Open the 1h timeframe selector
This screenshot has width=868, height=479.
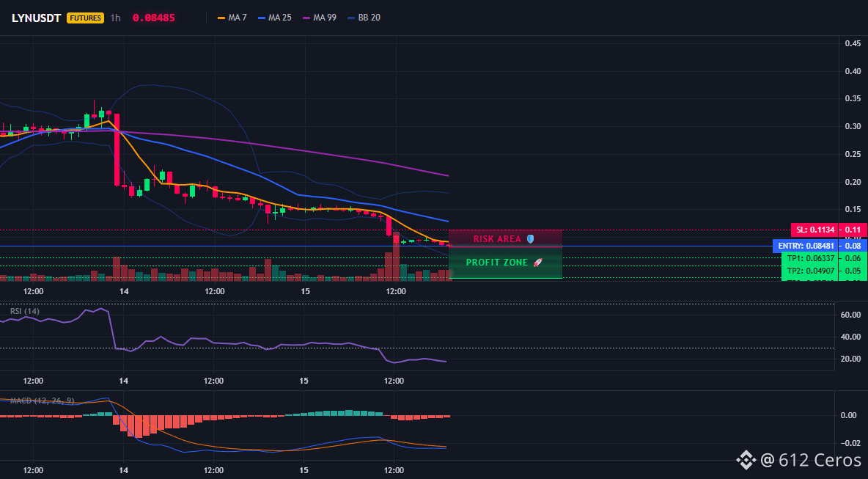coord(115,18)
